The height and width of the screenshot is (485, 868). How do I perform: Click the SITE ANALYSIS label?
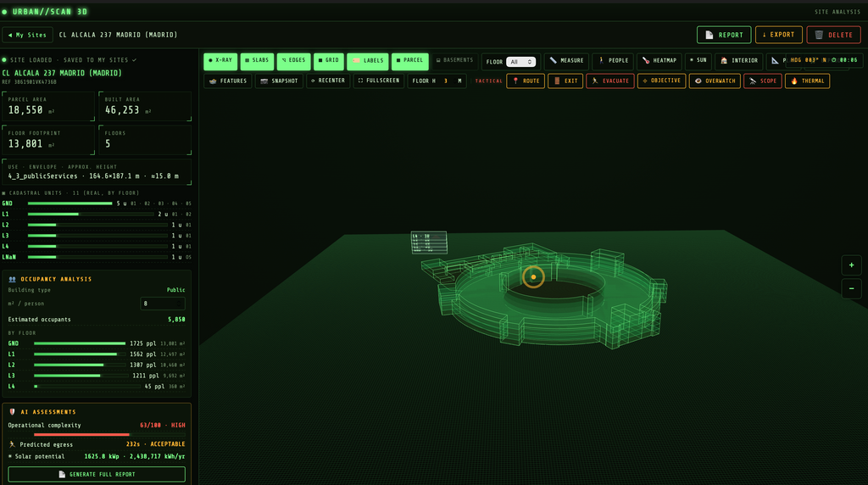(837, 12)
